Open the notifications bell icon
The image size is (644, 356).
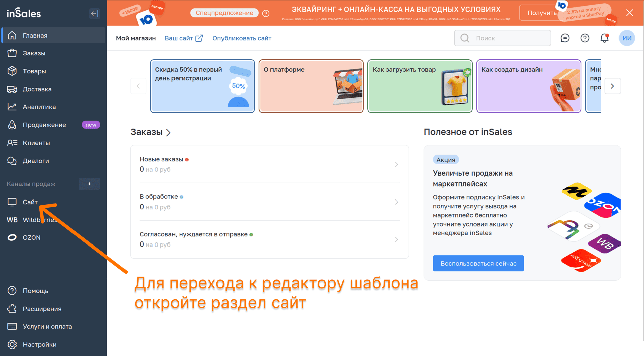pyautogui.click(x=604, y=38)
